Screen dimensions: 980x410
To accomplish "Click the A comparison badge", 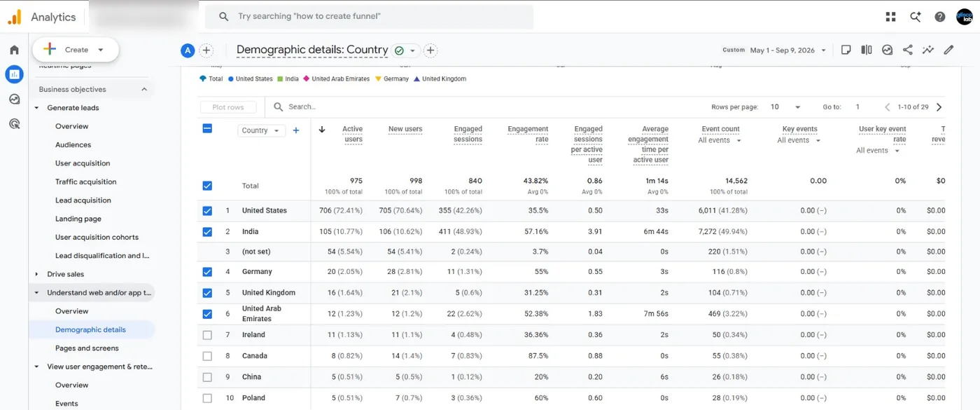I will pyautogui.click(x=187, y=50).
